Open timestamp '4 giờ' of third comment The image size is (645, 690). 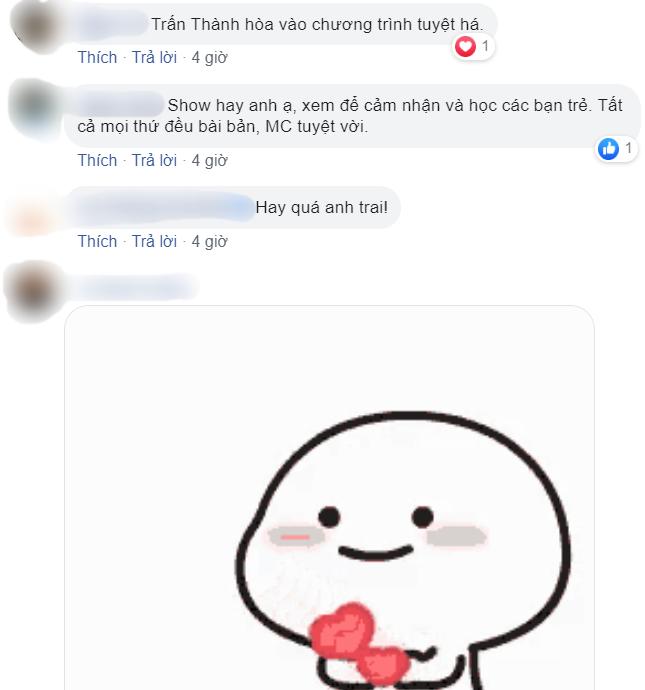click(209, 242)
